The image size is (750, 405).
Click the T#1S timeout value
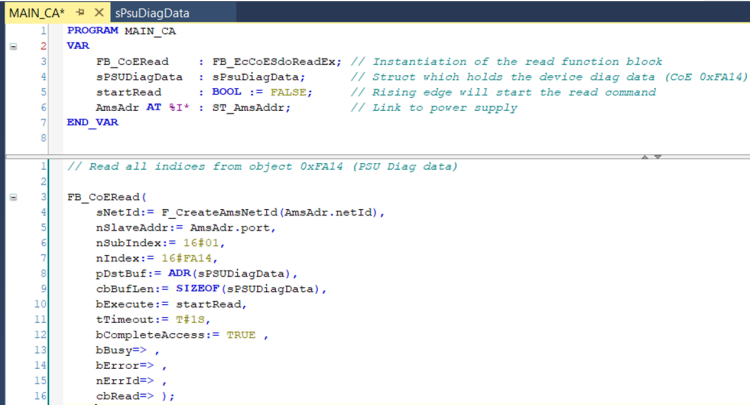click(x=190, y=319)
